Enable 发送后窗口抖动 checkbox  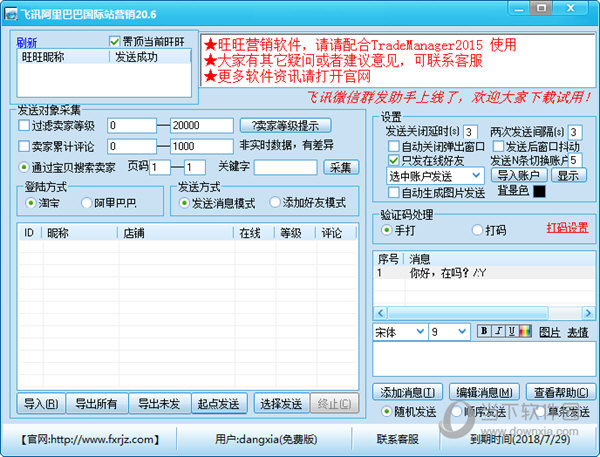(x=498, y=146)
